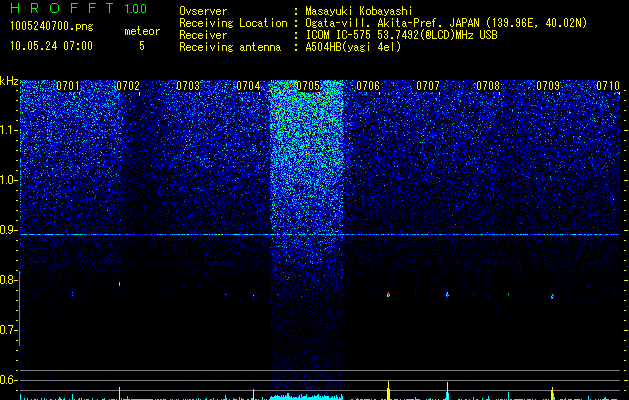
Task: Click the 0.6 kHz axis label
Action: coord(9,380)
